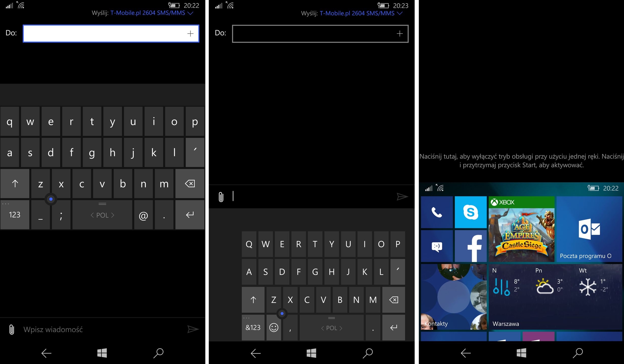Toggle the shift key on the lowercase keyboard
This screenshot has width=624, height=364.
pos(15,184)
